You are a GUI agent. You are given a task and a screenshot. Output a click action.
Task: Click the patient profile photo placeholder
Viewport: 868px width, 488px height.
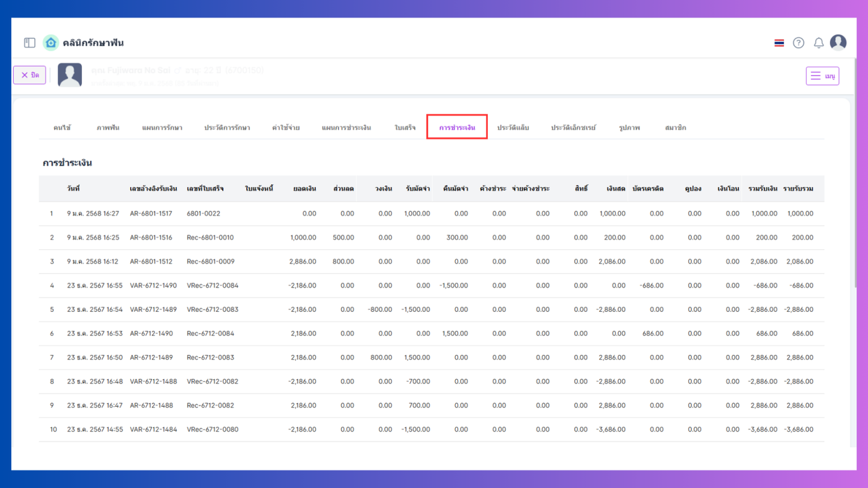[69, 75]
